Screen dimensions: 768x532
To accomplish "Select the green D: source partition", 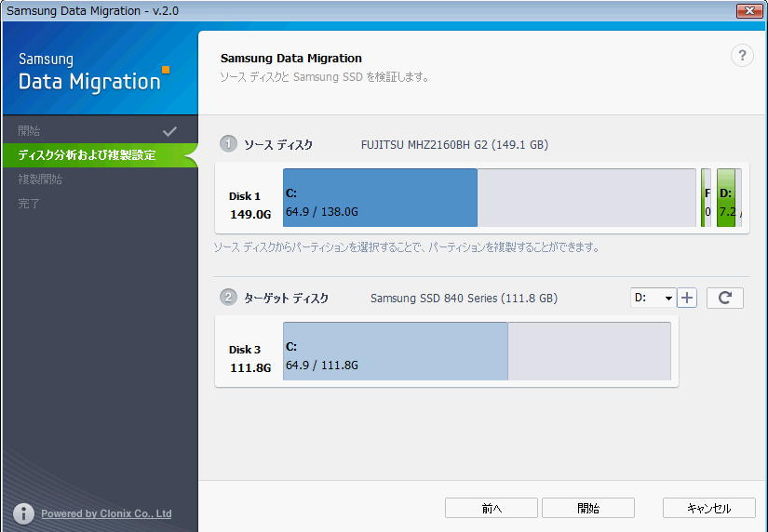I will [728, 198].
